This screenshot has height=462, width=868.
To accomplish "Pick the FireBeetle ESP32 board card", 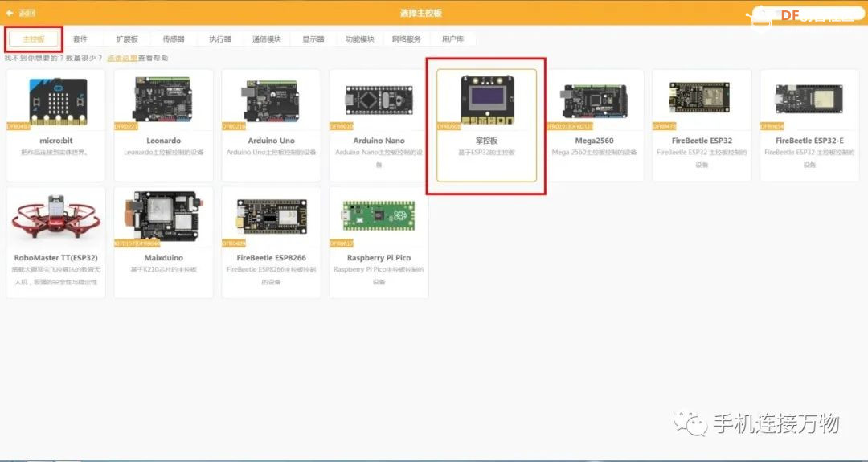I will (x=702, y=125).
